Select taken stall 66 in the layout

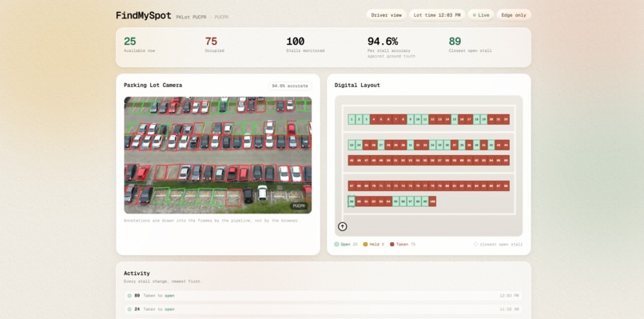tap(506, 161)
